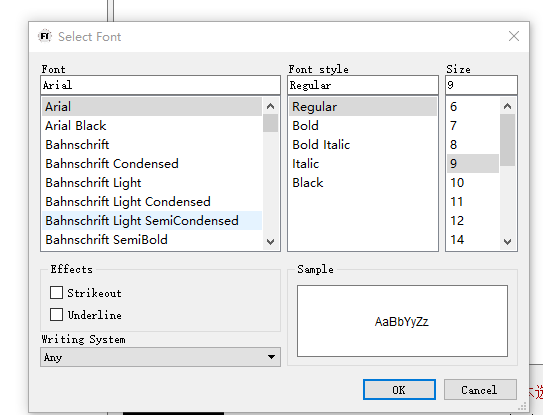Viewport: 543px width, 415px height.
Task: Select Bahnschrift Light Condensed font
Action: pyautogui.click(x=152, y=202)
